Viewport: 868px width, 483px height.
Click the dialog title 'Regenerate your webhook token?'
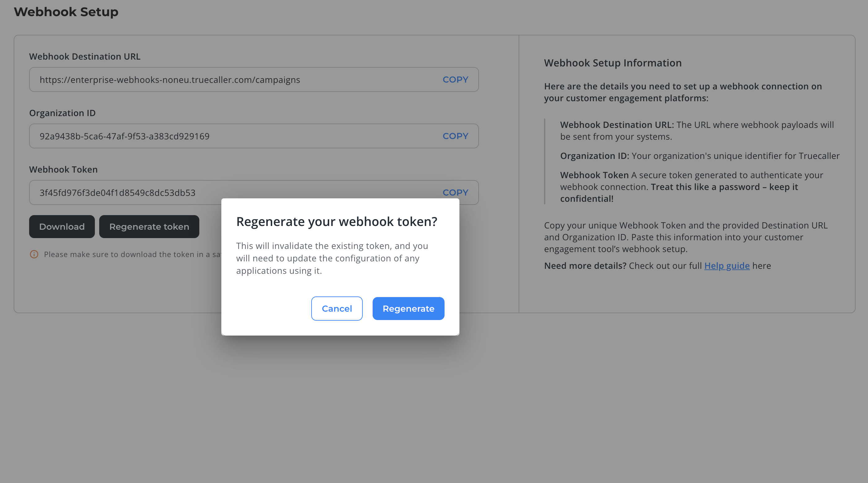(336, 222)
